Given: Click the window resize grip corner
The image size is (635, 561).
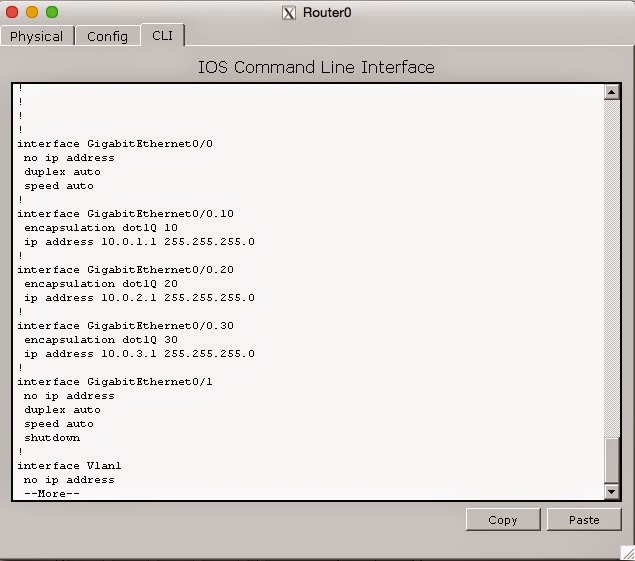Looking at the screenshot, I should tap(627, 553).
